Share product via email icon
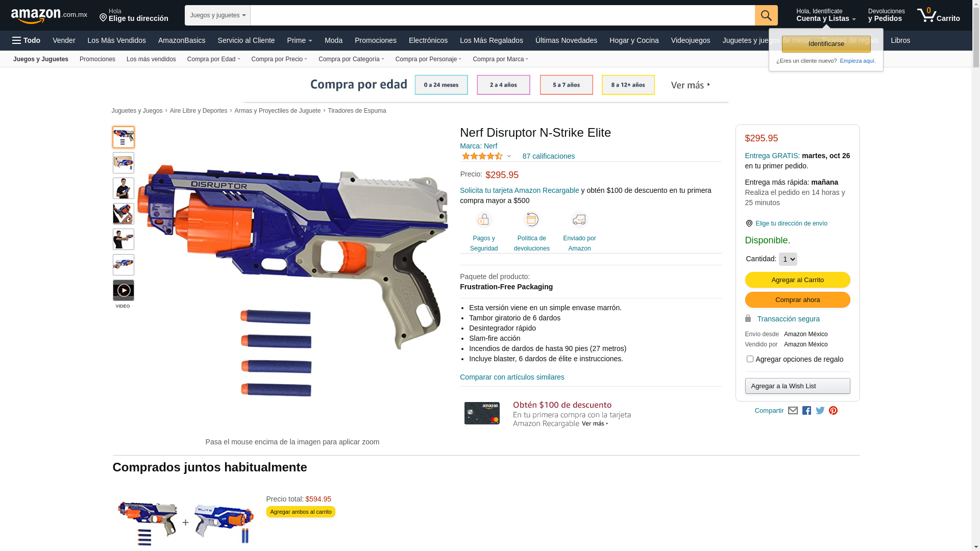Screen dimensions: 980x551 (x=793, y=411)
